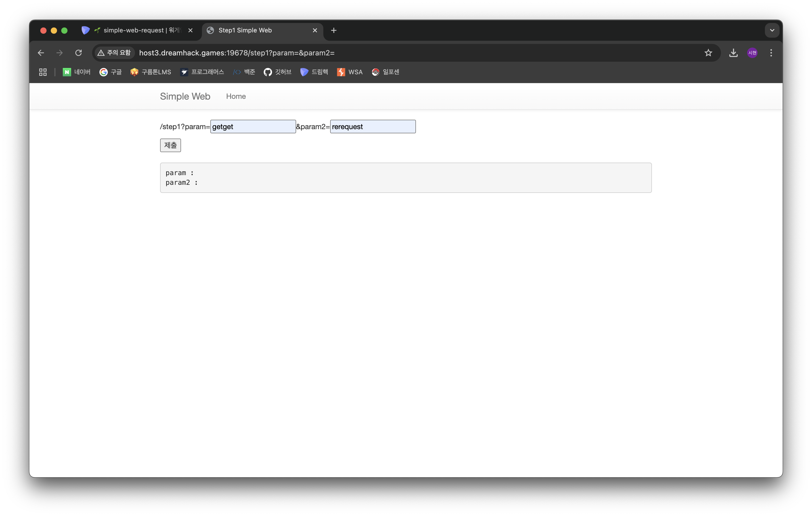Click the param field containing getget
The image size is (812, 516).
pos(253,127)
